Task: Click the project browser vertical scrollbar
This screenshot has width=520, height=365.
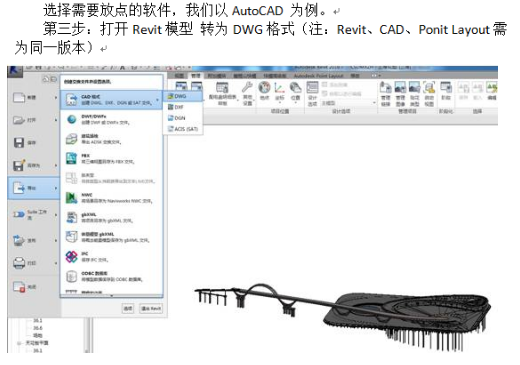Action: tap(88, 335)
